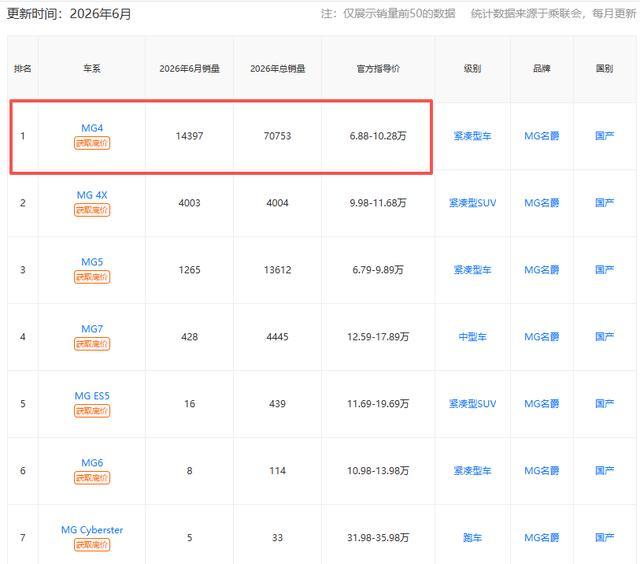Image resolution: width=640 pixels, height=564 pixels.
Task: Click the 官方指导价 column header
Action: [378, 69]
